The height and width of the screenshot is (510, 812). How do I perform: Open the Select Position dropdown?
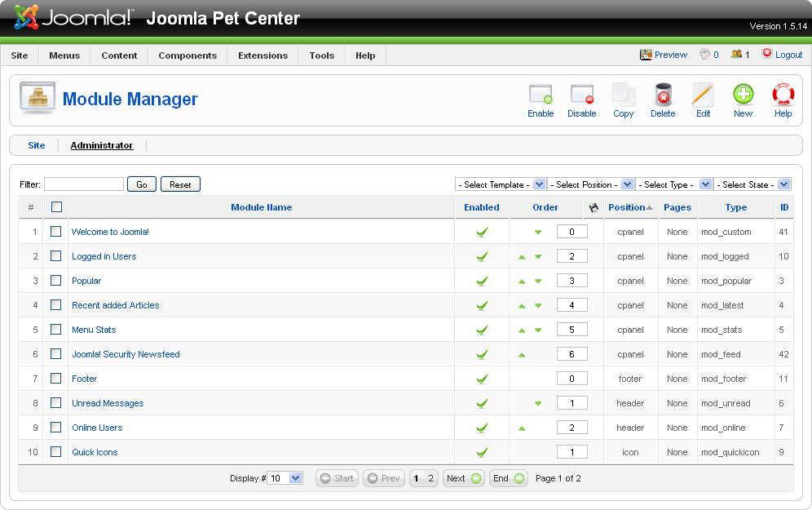pos(590,184)
